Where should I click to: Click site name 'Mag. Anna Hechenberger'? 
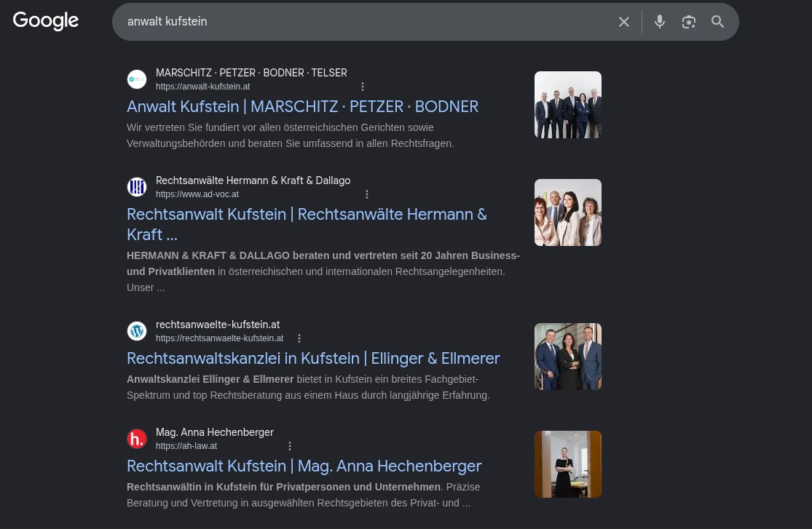coord(214,432)
